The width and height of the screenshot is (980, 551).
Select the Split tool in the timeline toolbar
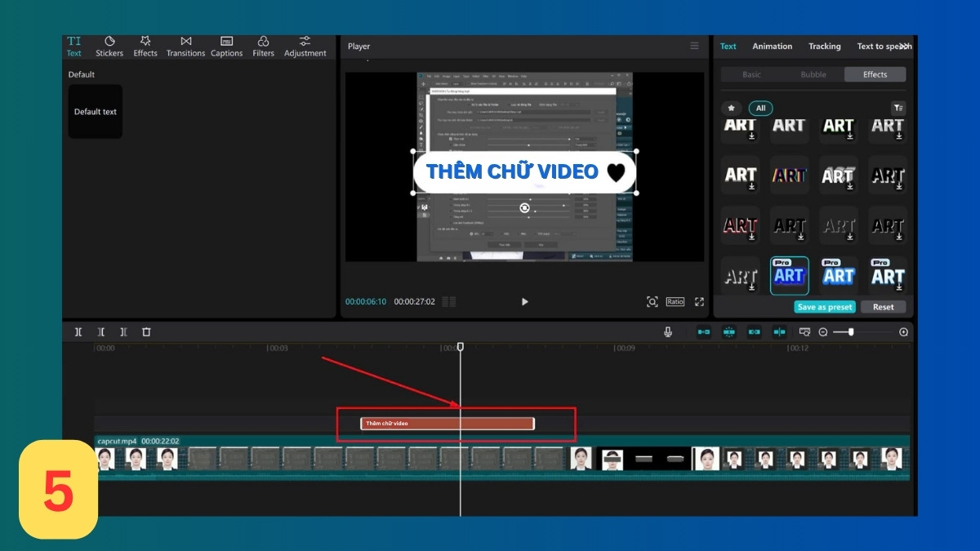[x=78, y=331]
